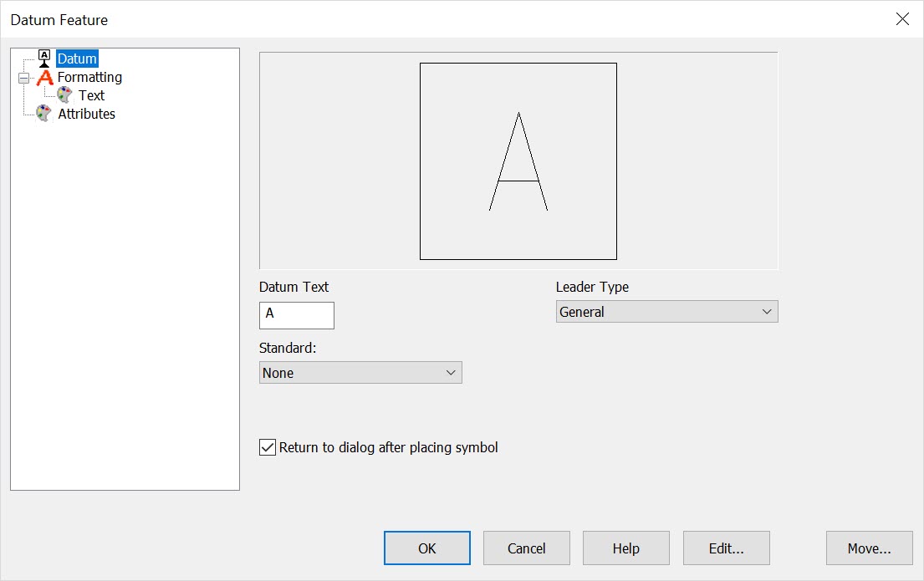Click the Cancel button
Viewport: 924px width, 581px height.
point(526,548)
